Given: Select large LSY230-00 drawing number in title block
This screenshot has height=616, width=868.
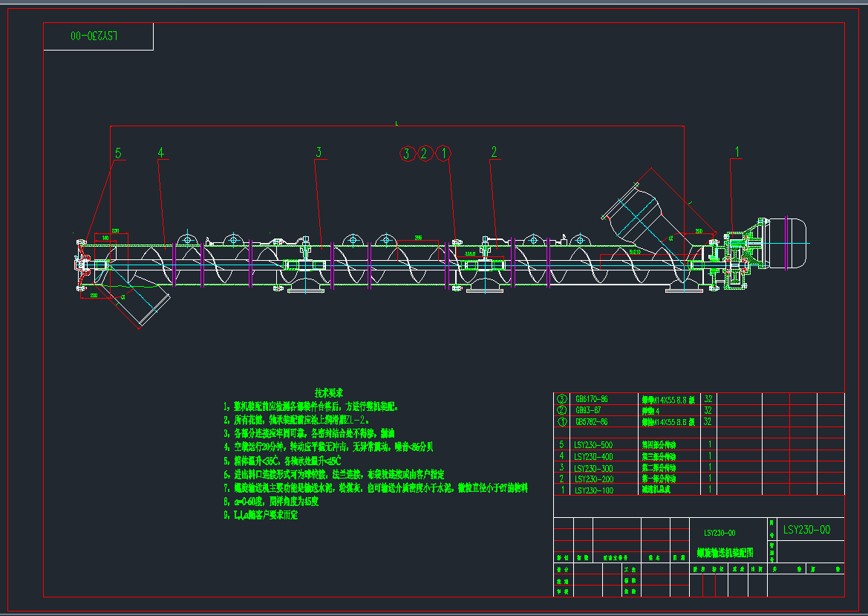Looking at the screenshot, I should (806, 530).
